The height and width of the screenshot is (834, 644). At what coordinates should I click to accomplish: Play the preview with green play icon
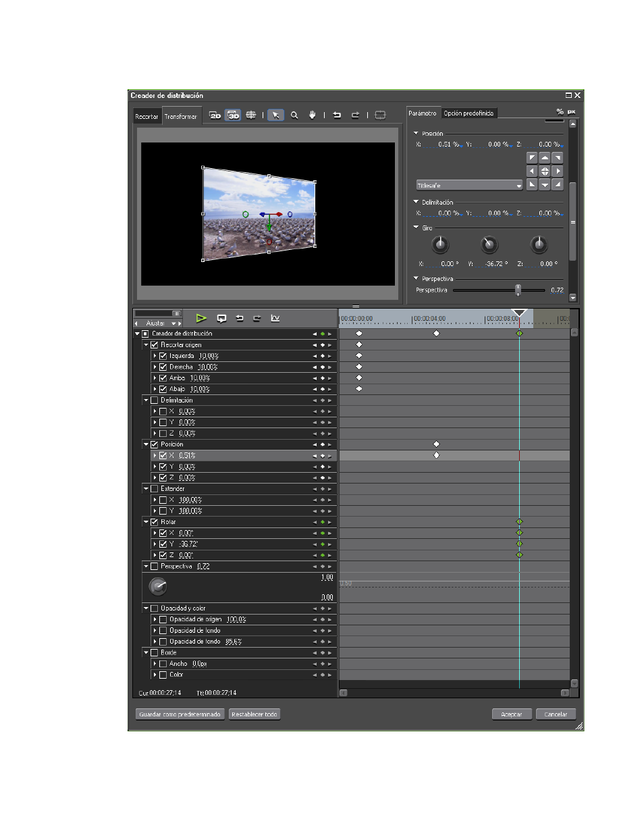pyautogui.click(x=201, y=318)
